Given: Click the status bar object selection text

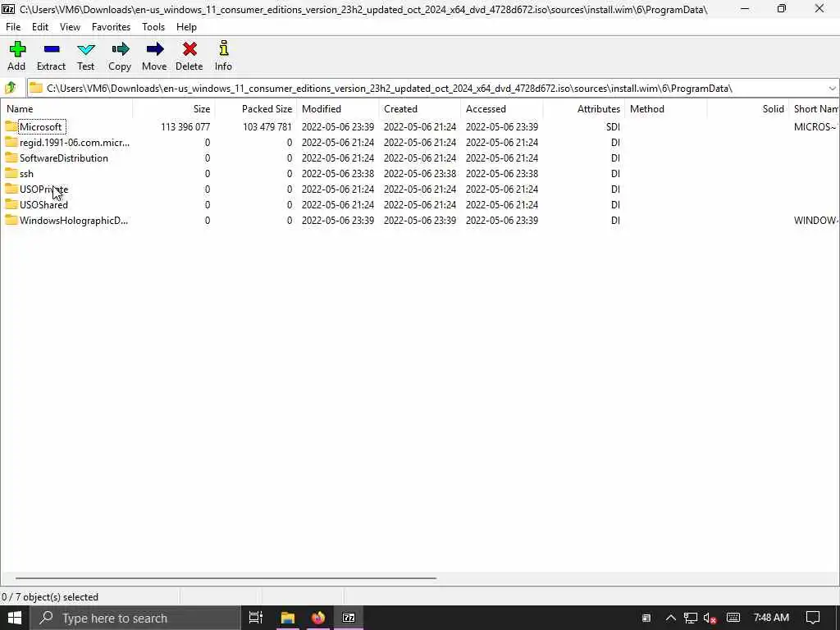Looking at the screenshot, I should click(50, 597).
